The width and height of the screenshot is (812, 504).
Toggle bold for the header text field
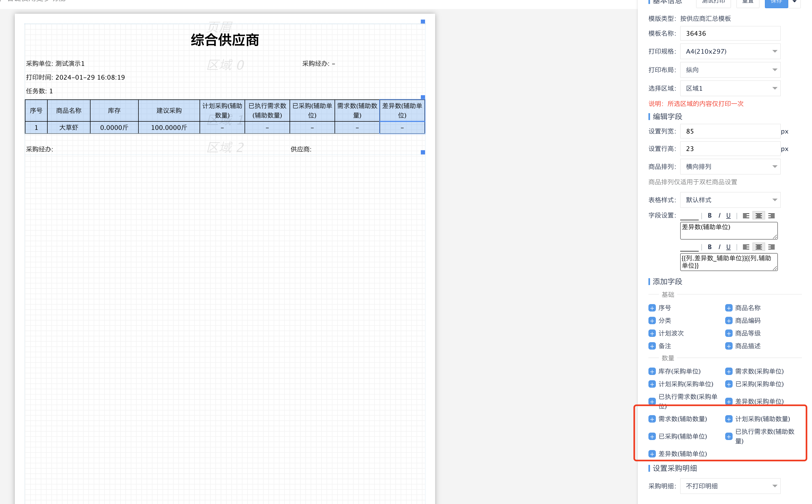[x=710, y=215]
